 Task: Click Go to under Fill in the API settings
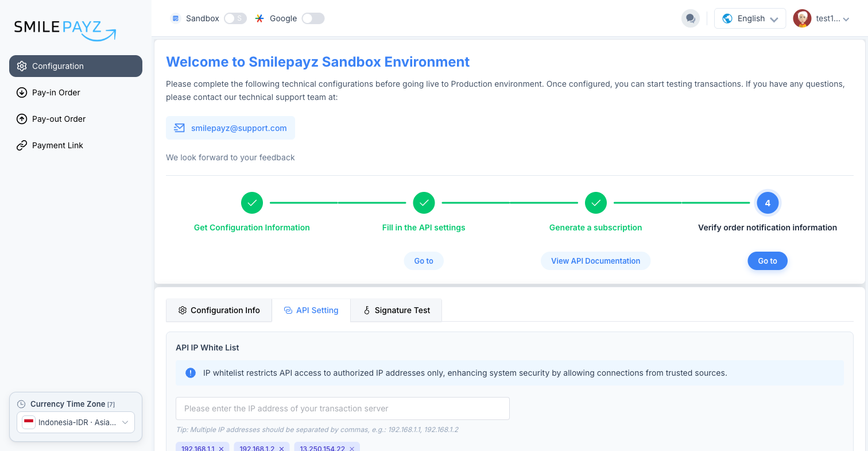point(424,261)
